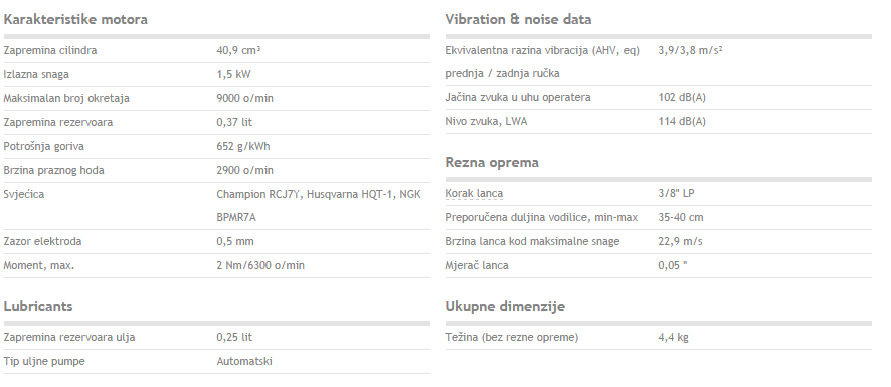Select the Tip uljne pumpe label
Viewport: 891px width, 387px height.
(x=44, y=361)
